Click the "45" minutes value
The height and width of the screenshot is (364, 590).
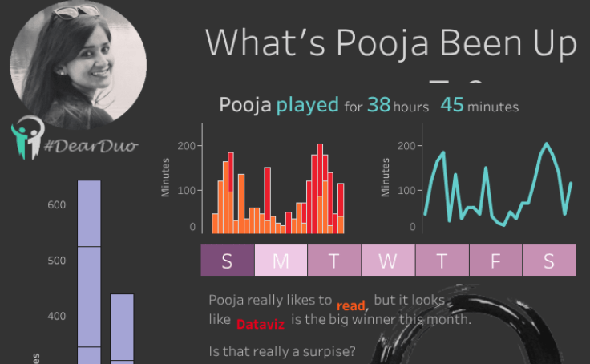[x=452, y=106]
